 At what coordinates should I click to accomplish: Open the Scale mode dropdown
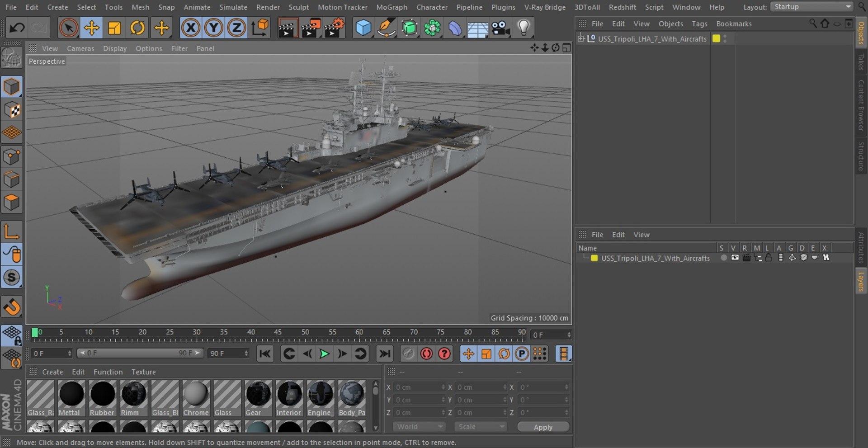480,427
